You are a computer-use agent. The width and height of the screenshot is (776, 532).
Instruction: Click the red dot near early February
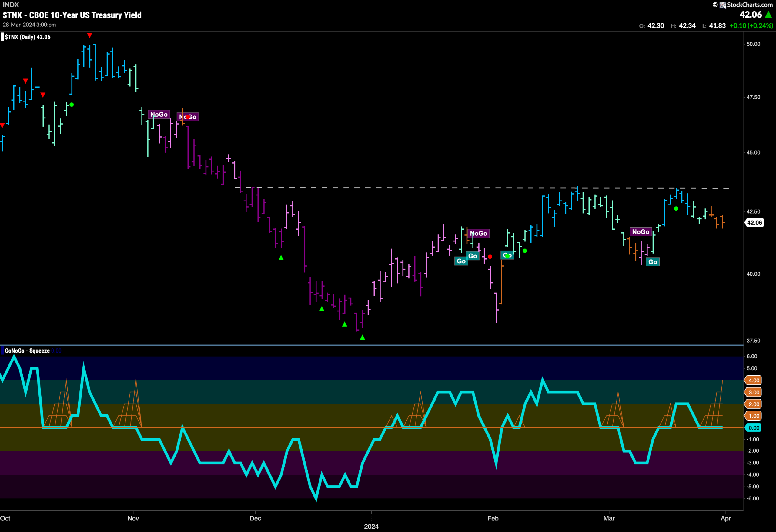click(490, 257)
